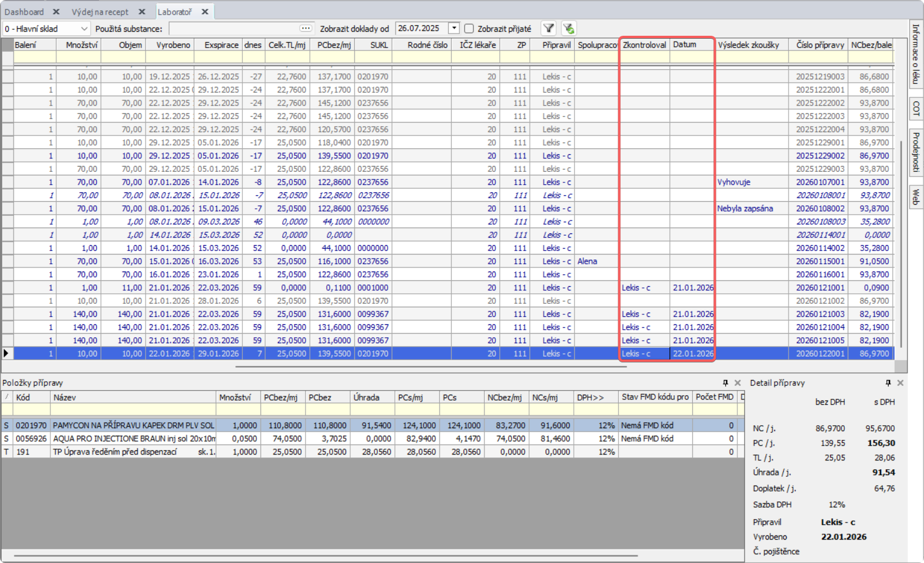This screenshot has height=563, width=924.
Task: Close the Výdej na recept tab
Action: coord(142,12)
